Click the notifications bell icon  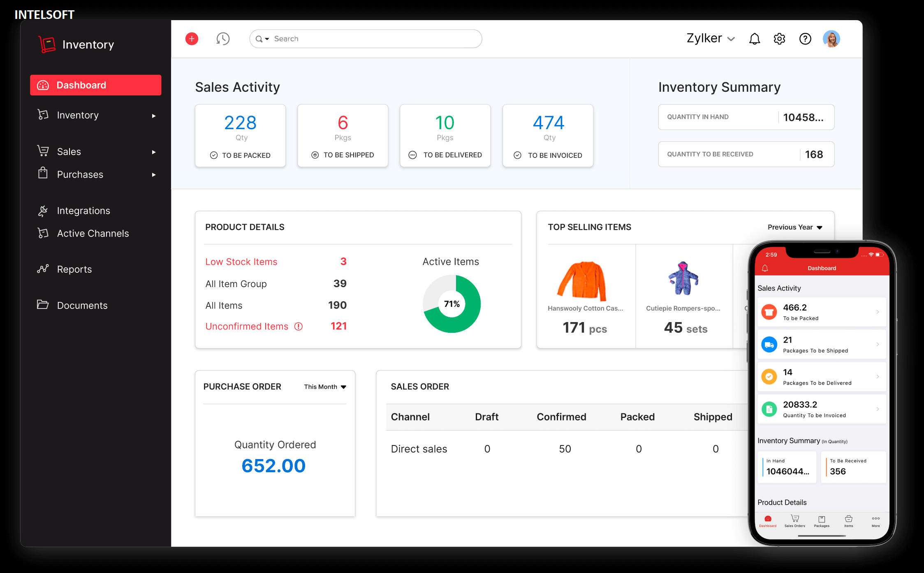click(x=755, y=39)
